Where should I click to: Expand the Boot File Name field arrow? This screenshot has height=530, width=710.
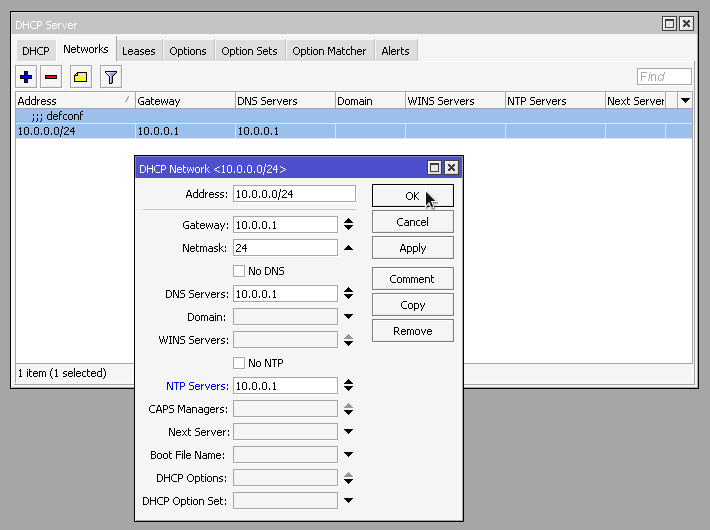point(348,455)
